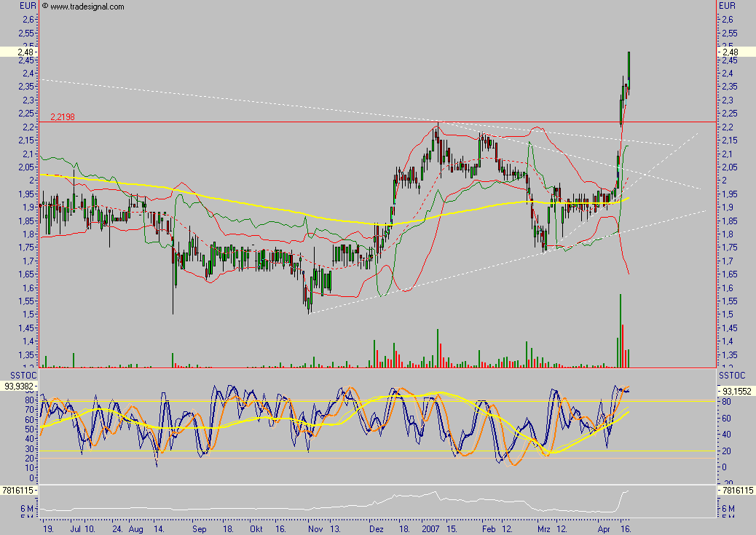756x535 pixels.
Task: Select the 93,9382 stochastic value
Action: tap(19, 386)
